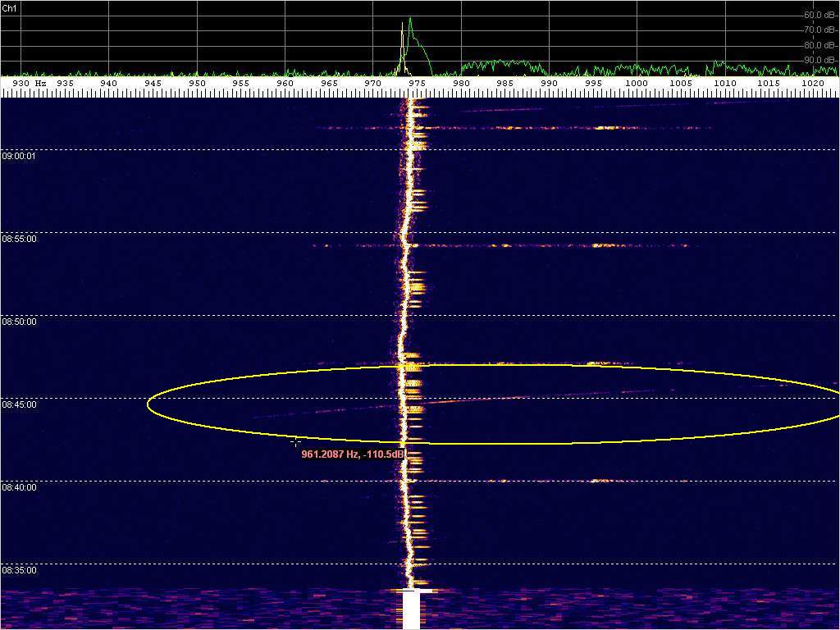Click the -60.0 dB amplitude label
840x630 pixels.
coord(820,15)
